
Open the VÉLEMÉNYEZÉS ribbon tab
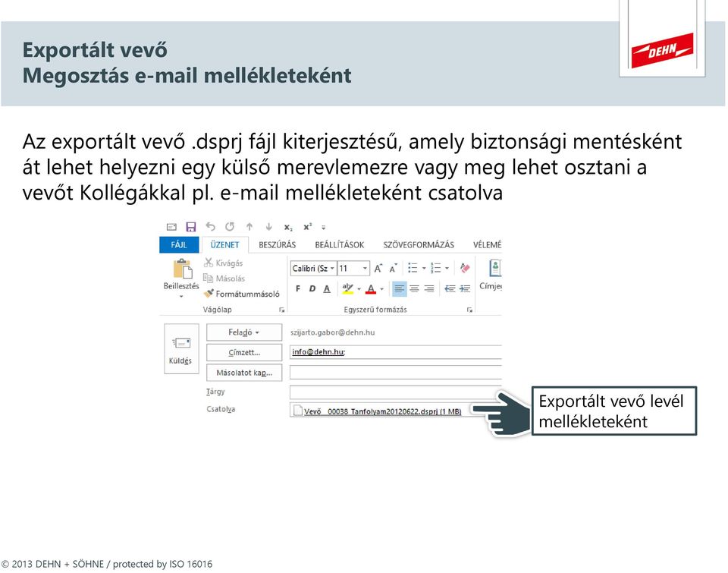coord(487,245)
